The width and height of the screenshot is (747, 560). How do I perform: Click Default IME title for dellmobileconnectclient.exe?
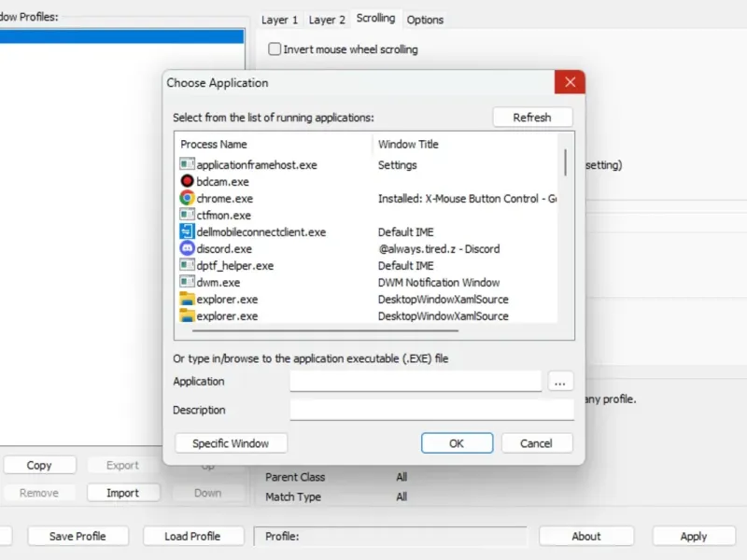[406, 231]
